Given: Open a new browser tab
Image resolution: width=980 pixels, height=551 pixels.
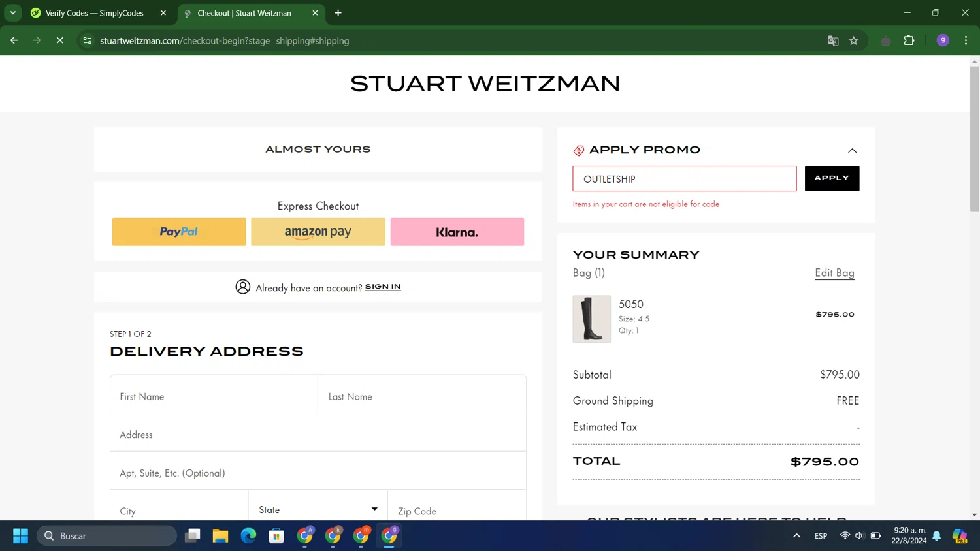Looking at the screenshot, I should click(x=338, y=13).
